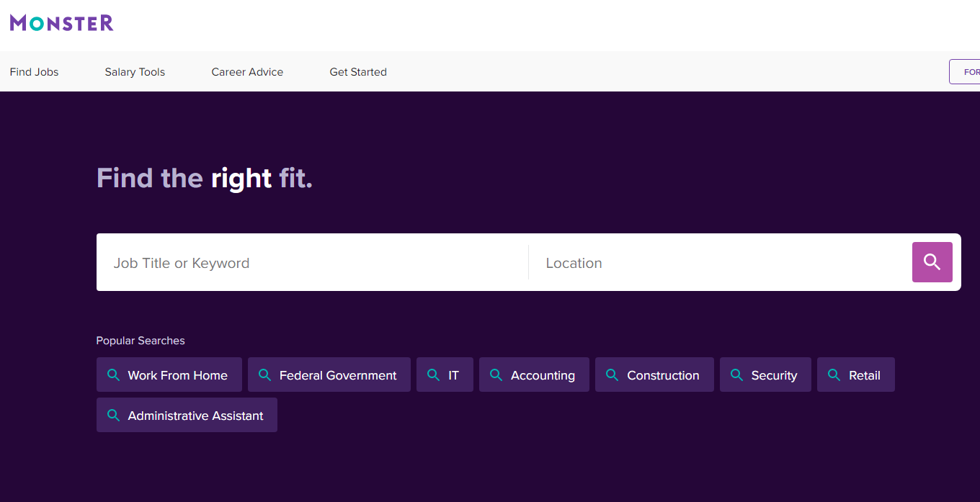Select the Administrative Assistant popular search
The width and height of the screenshot is (980, 502).
(x=187, y=415)
